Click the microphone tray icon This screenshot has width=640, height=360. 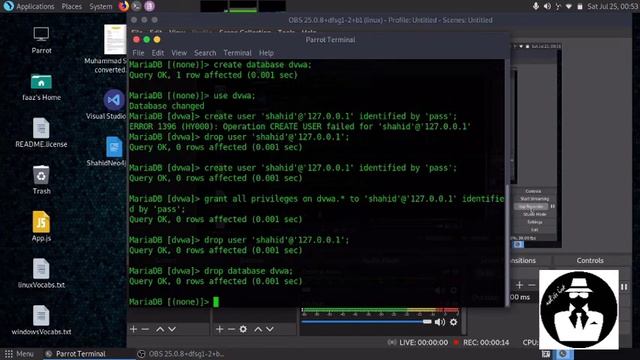coord(536,6)
